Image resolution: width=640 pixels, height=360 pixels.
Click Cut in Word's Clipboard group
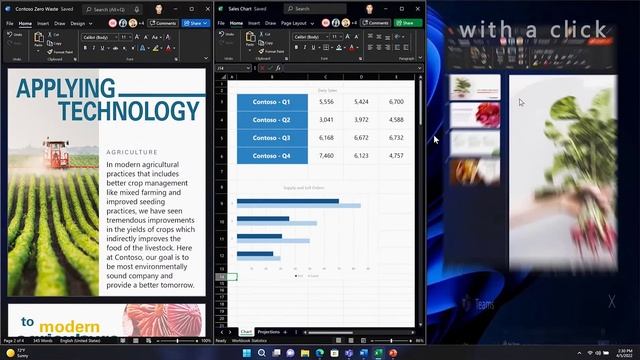[x=53, y=35]
